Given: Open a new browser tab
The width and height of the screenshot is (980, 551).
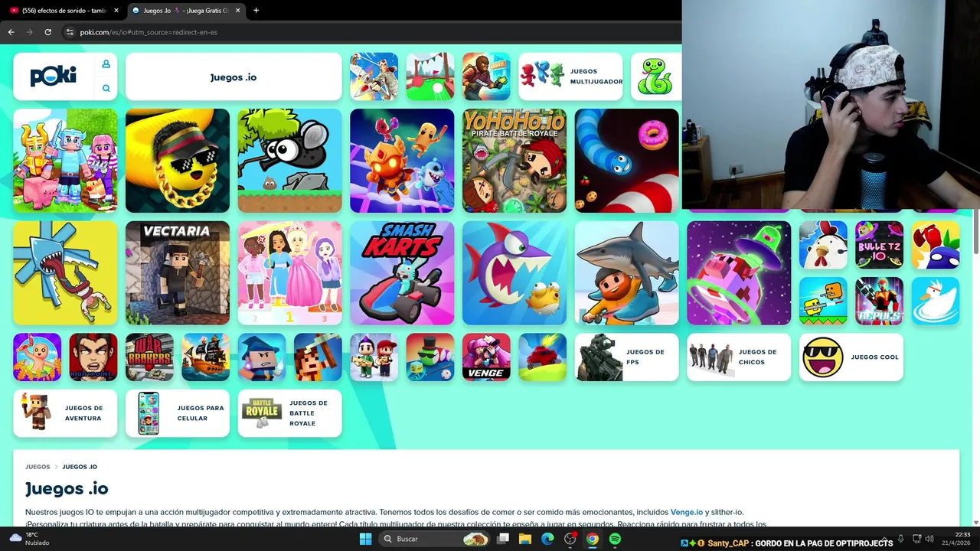Looking at the screenshot, I should coord(256,11).
